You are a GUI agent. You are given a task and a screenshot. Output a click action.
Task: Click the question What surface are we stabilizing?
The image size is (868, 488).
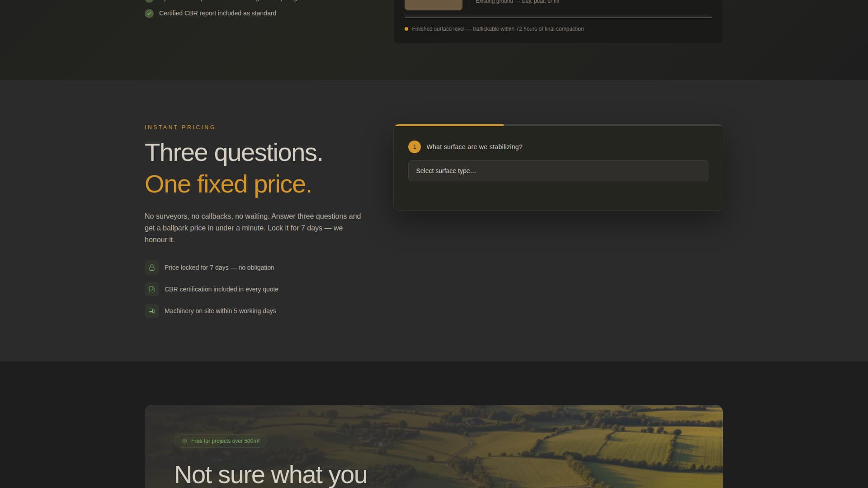click(474, 147)
